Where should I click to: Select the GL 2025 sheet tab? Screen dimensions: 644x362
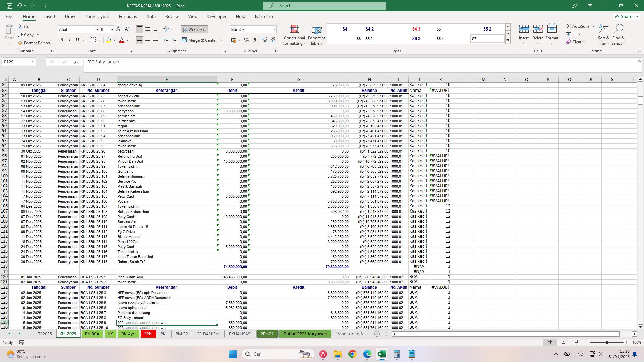click(x=68, y=334)
